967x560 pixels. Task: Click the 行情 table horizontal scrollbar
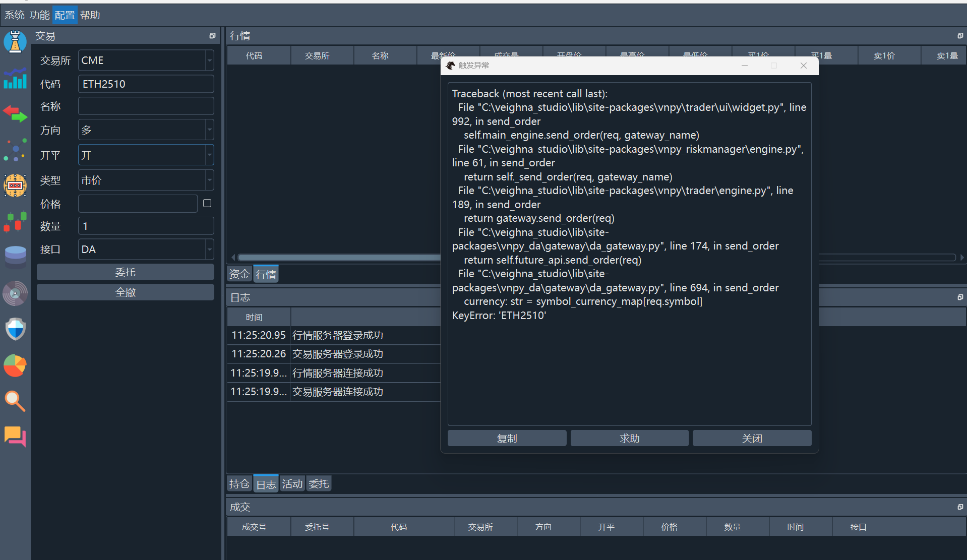point(338,258)
